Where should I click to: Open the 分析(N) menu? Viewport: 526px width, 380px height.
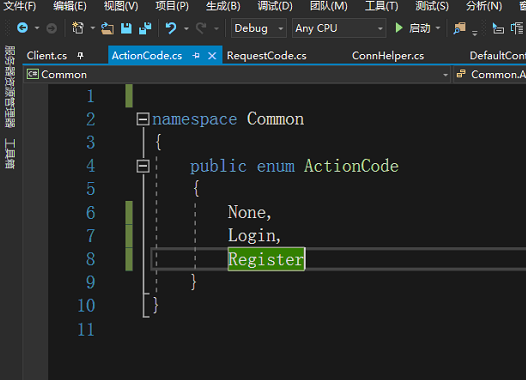pos(484,6)
